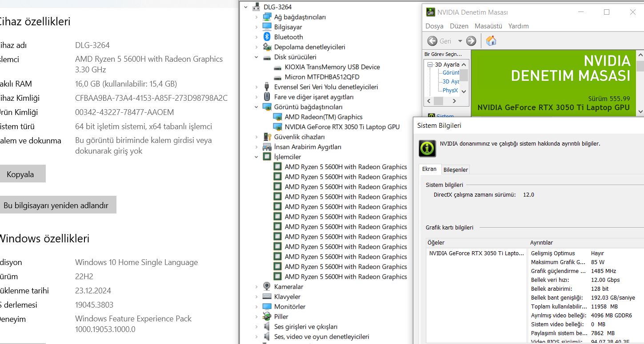Click the AMD Radeon(TM) Graphics adapter icon
The height and width of the screenshot is (344, 644).
pyautogui.click(x=277, y=117)
